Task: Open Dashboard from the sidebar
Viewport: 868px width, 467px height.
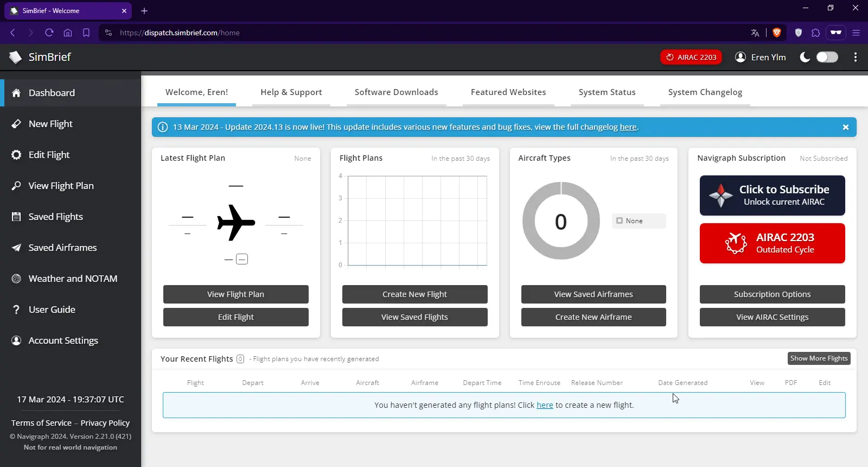Action: point(71,93)
